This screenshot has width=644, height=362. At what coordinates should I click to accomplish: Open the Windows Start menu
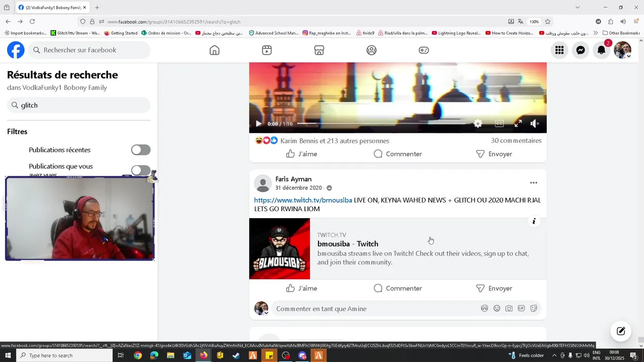pyautogui.click(x=8, y=355)
